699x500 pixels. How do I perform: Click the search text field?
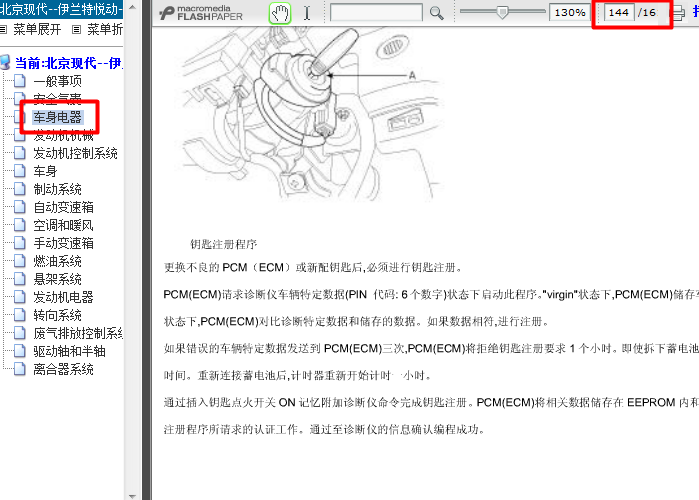[x=376, y=12]
